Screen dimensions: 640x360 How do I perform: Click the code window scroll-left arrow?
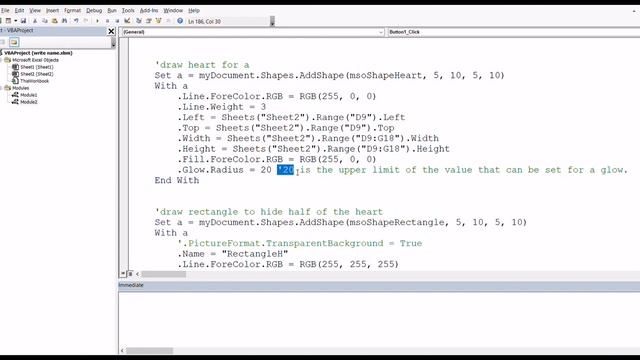click(x=138, y=274)
